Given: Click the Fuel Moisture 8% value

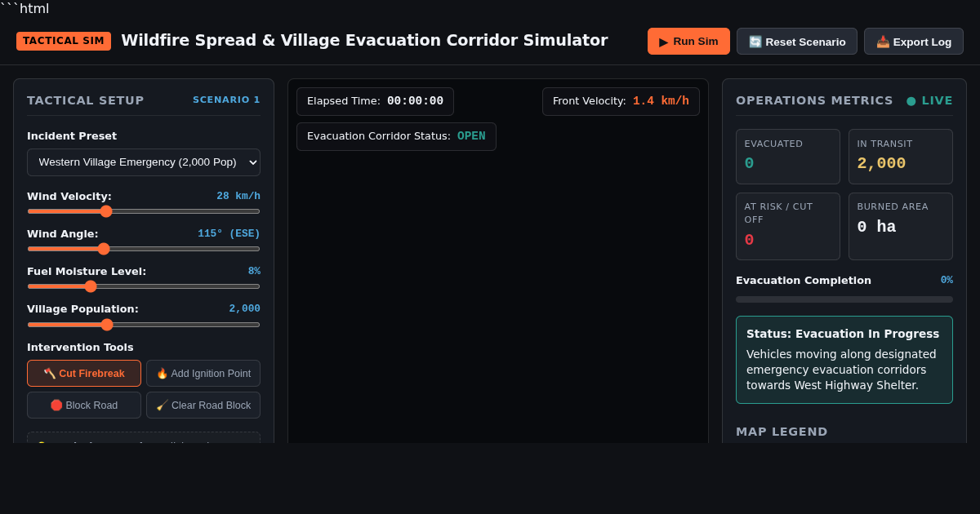Looking at the screenshot, I should click(x=254, y=272).
